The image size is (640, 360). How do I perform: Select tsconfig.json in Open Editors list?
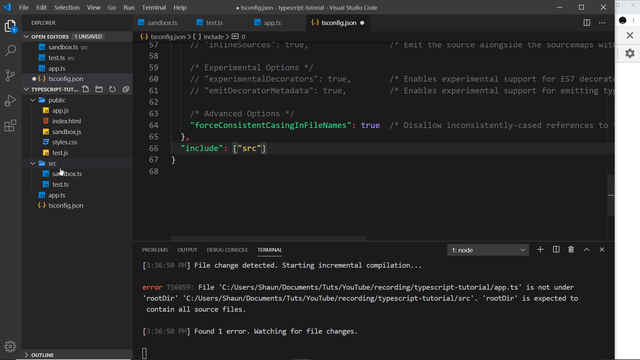click(x=66, y=79)
